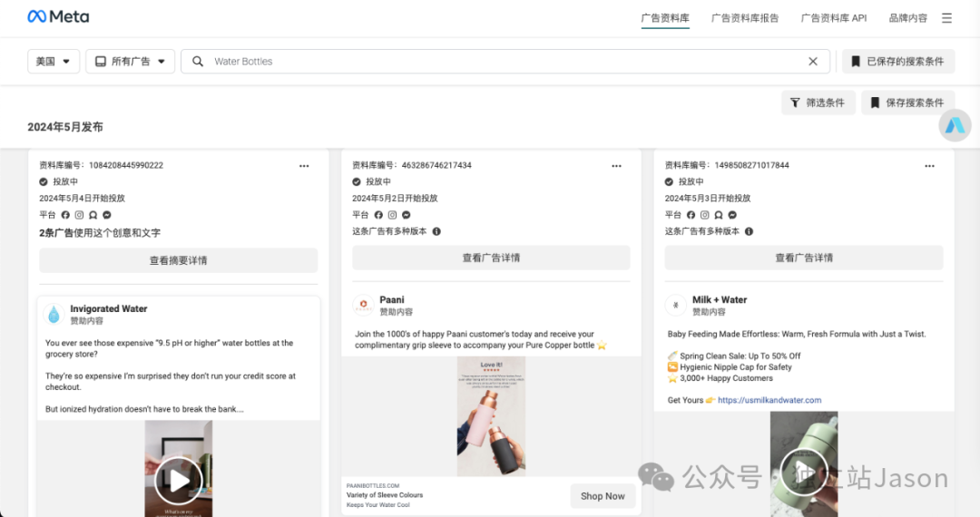Open 已保存的搜索条件 button
Image resolution: width=980 pixels, height=517 pixels.
(898, 61)
